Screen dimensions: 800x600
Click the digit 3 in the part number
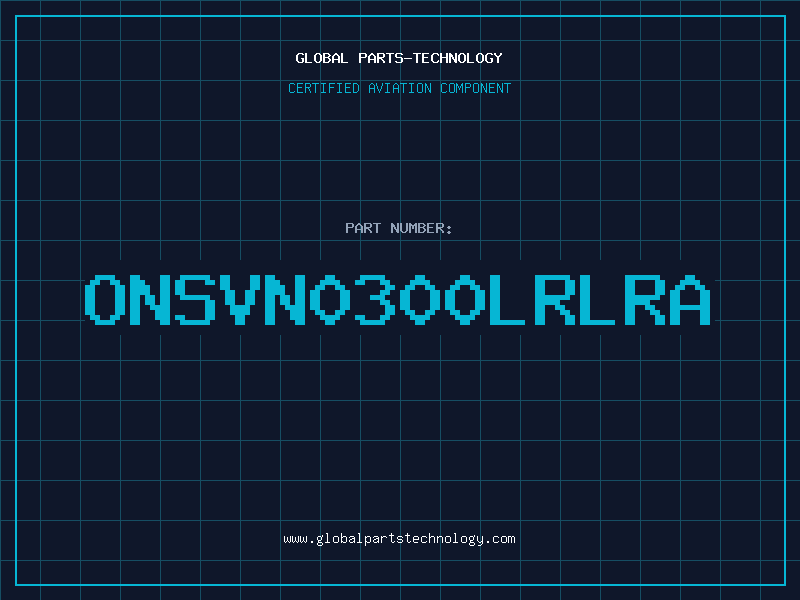[375, 300]
